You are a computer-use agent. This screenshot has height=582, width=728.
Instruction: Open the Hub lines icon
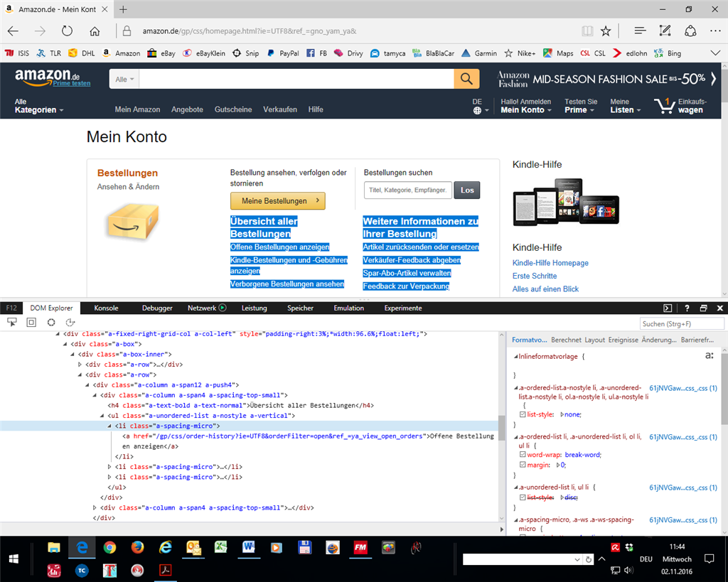point(640,31)
